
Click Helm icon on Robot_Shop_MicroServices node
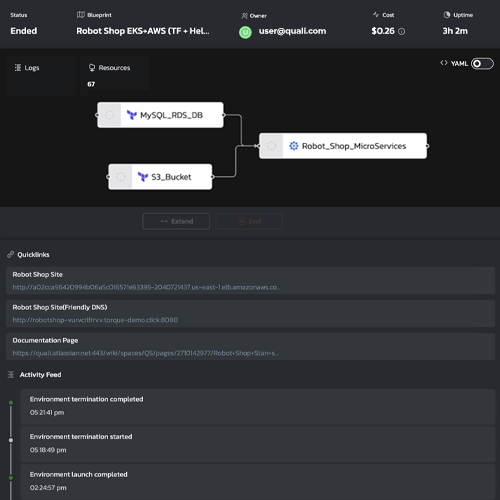tap(294, 146)
